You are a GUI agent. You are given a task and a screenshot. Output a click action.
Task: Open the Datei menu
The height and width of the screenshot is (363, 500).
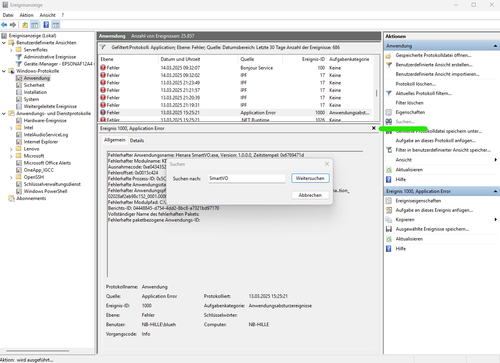point(8,15)
